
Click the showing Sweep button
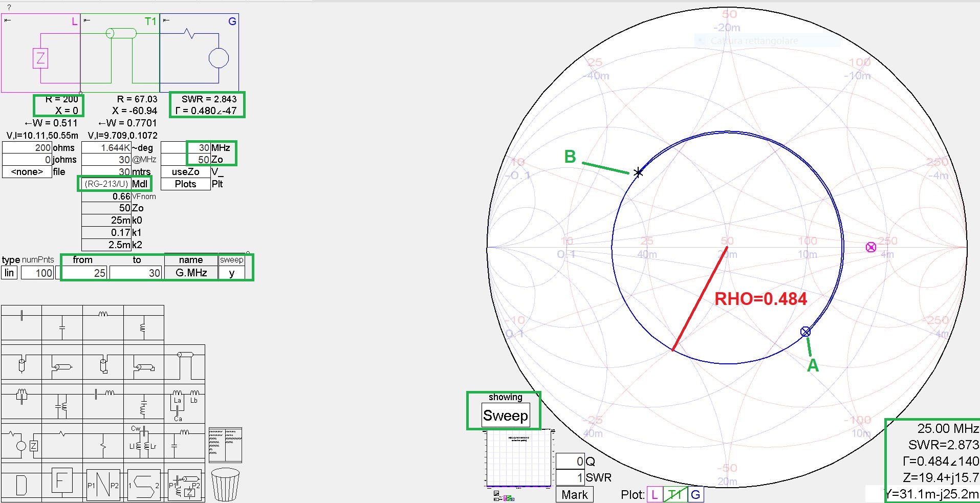(506, 415)
